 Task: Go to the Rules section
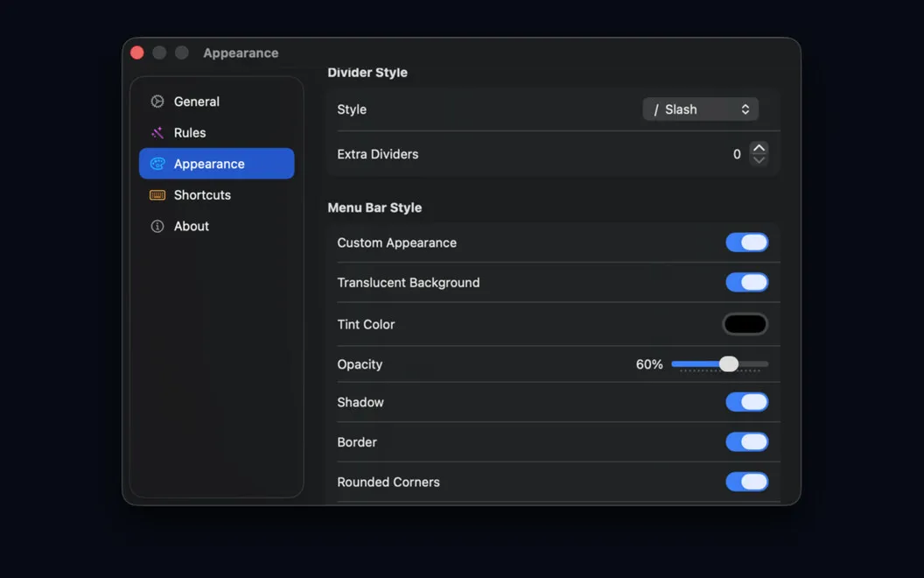[x=216, y=133]
